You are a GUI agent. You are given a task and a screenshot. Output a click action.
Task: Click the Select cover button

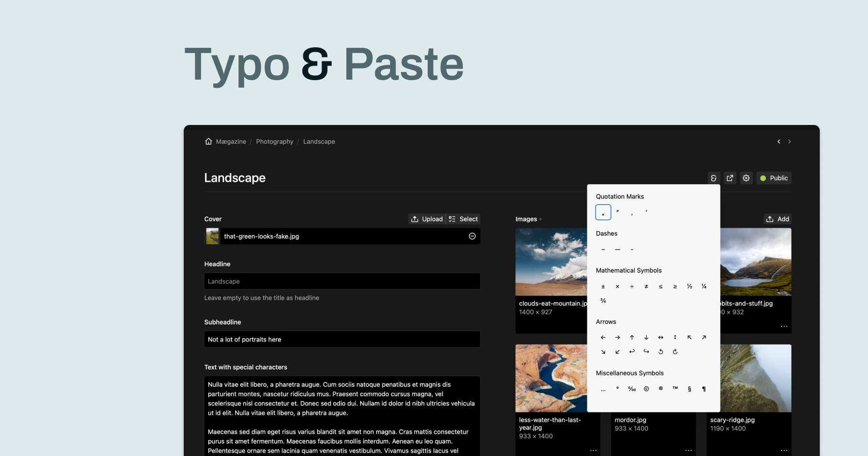[463, 219]
